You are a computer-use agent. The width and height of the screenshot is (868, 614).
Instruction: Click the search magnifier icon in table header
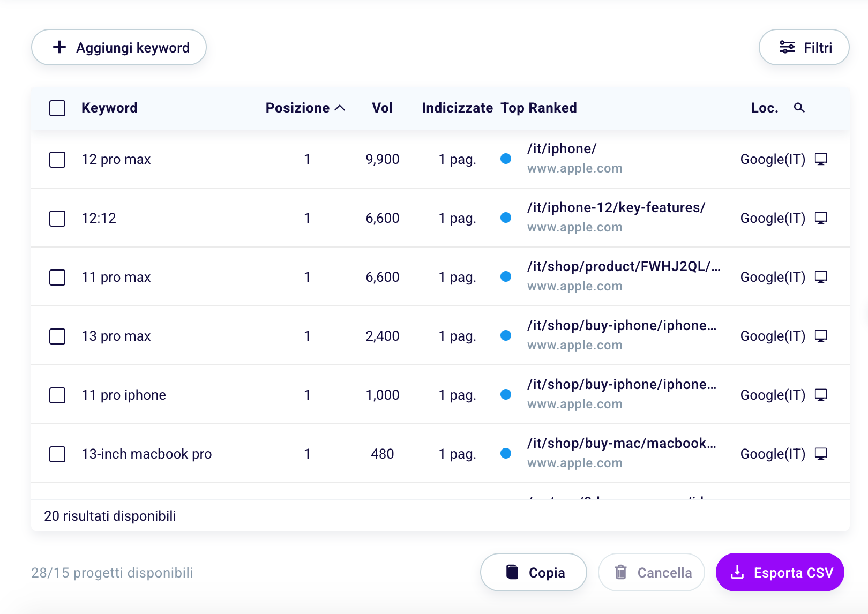[x=799, y=108]
